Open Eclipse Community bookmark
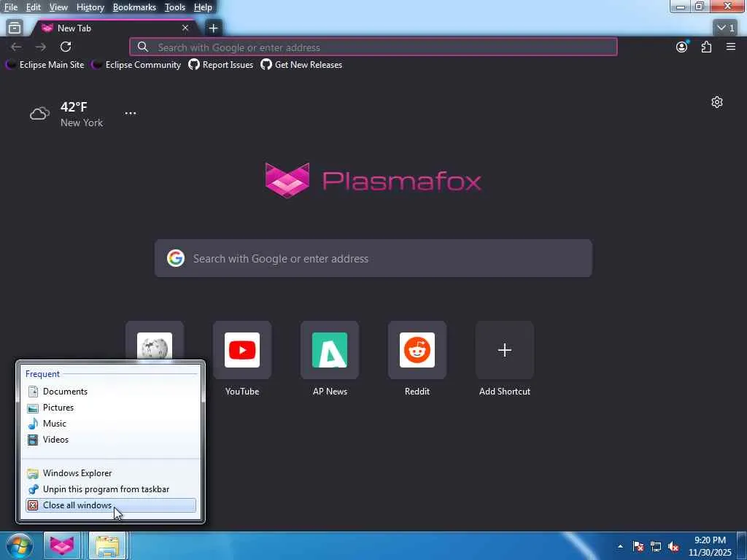Viewport: 747px width, 560px height. click(x=136, y=65)
